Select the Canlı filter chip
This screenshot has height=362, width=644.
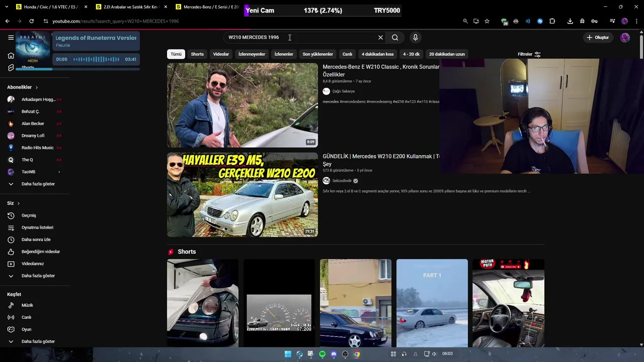(347, 54)
